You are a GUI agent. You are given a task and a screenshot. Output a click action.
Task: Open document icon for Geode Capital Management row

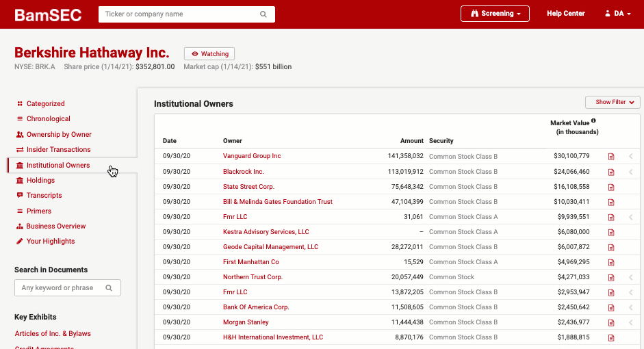coord(611,247)
